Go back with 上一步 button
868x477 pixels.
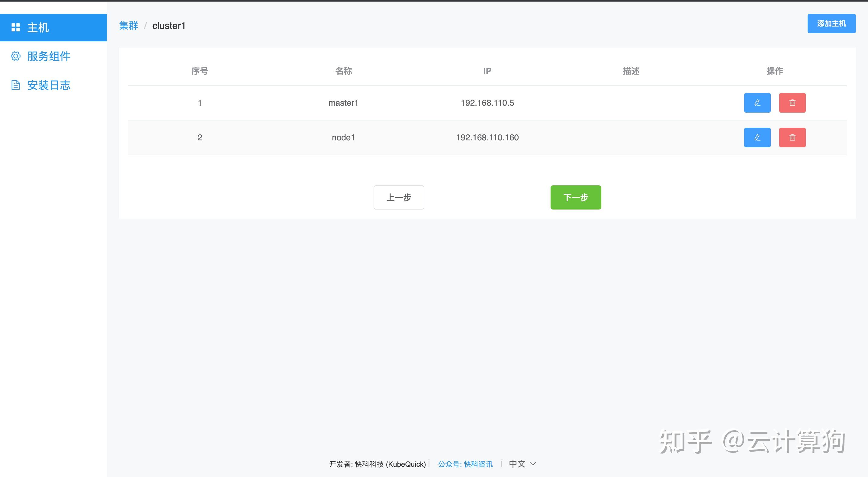click(x=399, y=197)
